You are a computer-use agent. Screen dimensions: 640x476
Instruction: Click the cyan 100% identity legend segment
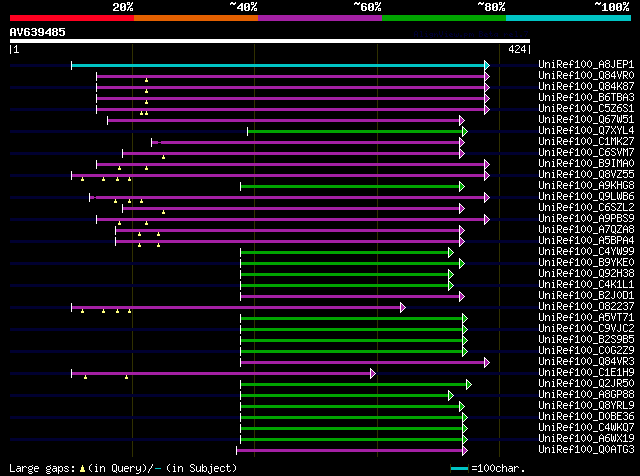coord(569,18)
